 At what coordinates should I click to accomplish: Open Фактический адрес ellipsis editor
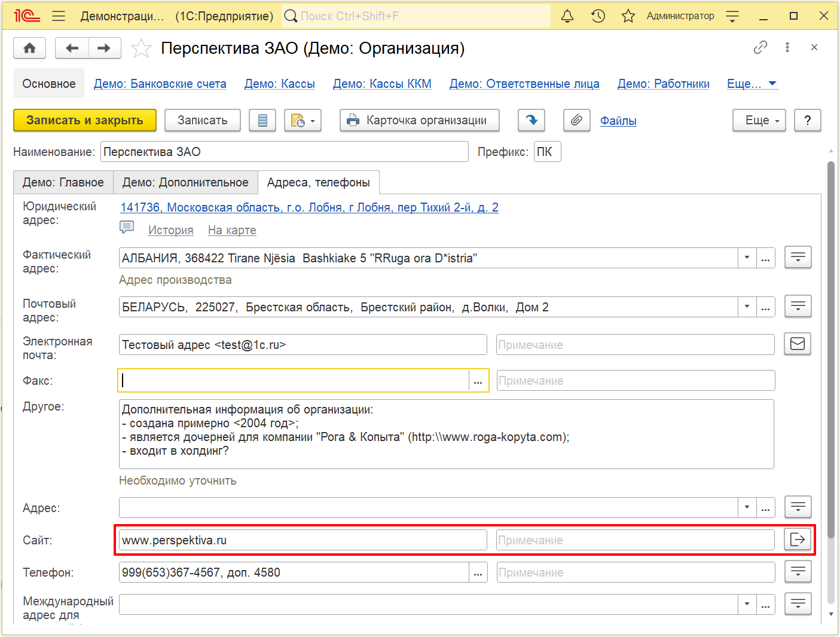pos(766,258)
